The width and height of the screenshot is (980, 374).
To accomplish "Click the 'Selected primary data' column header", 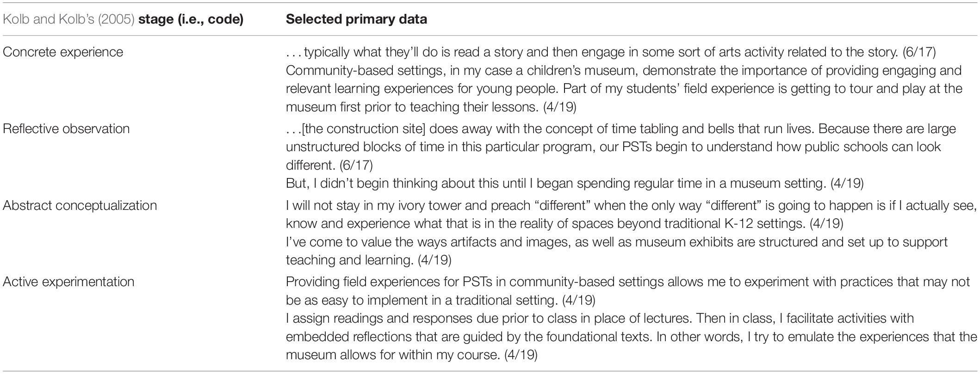I will pyautogui.click(x=356, y=19).
